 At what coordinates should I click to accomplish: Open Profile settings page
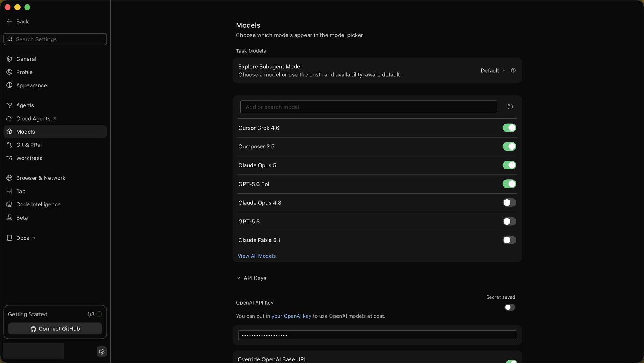click(55, 72)
